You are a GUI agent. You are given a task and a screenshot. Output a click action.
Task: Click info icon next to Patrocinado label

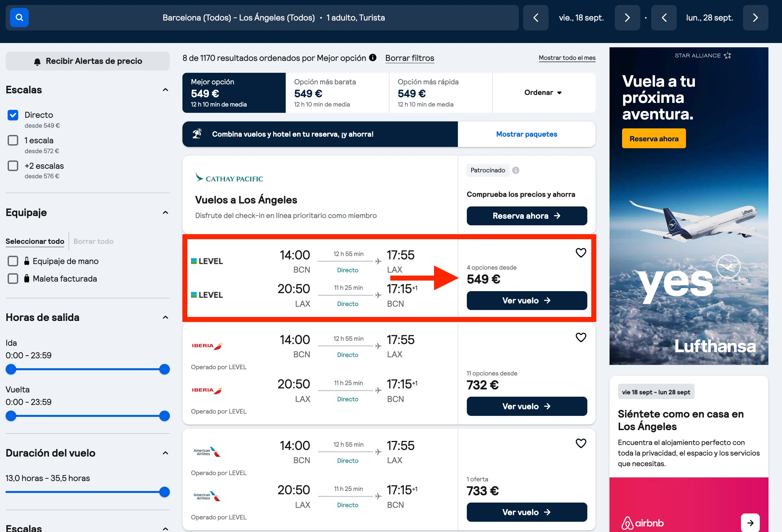pyautogui.click(x=515, y=170)
